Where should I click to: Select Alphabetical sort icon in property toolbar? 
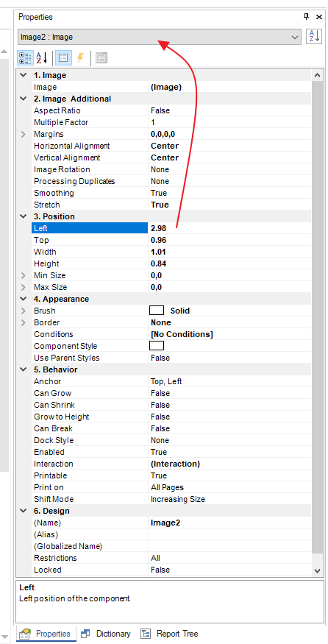pos(41,58)
